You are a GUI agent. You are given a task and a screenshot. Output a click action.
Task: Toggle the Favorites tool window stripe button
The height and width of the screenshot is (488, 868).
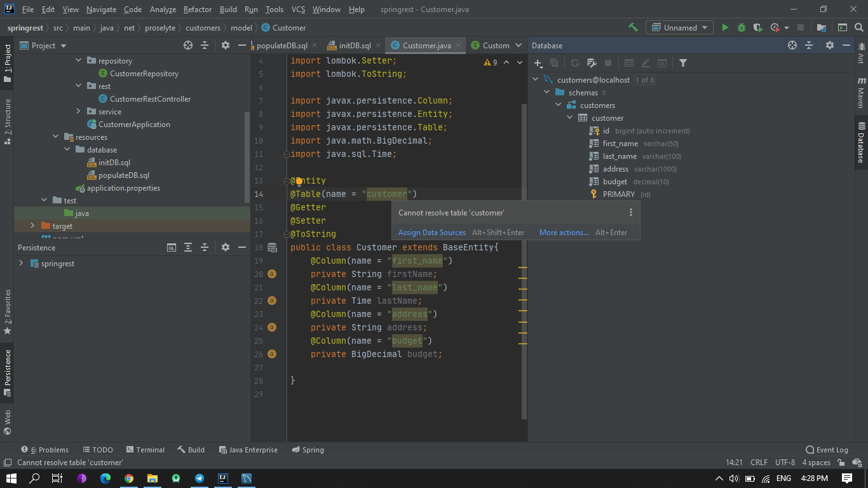7,312
